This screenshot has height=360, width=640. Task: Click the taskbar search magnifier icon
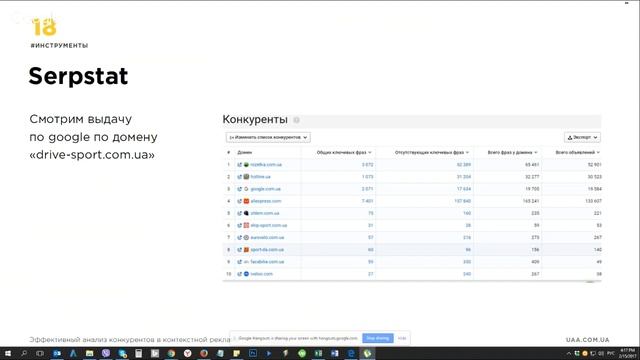pyautogui.click(x=24, y=353)
